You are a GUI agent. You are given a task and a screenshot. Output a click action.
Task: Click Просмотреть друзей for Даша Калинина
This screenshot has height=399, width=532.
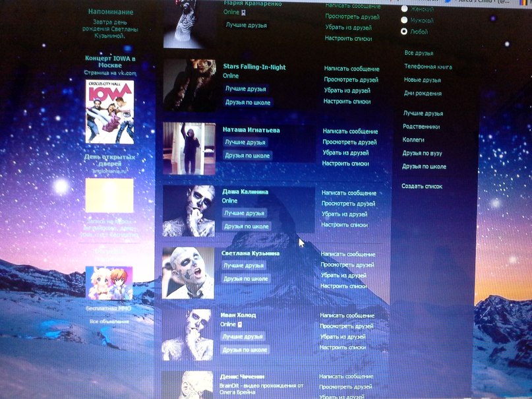[x=348, y=204]
